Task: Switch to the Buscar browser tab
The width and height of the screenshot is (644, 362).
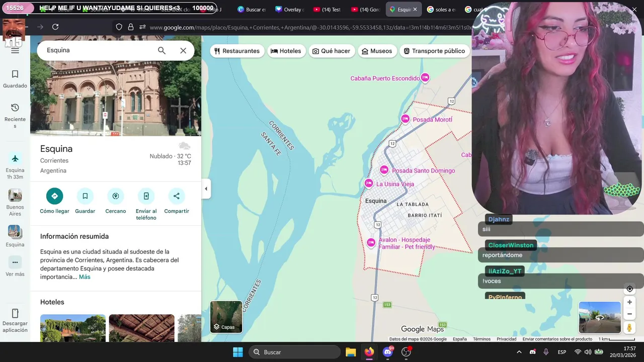Action: (252, 10)
